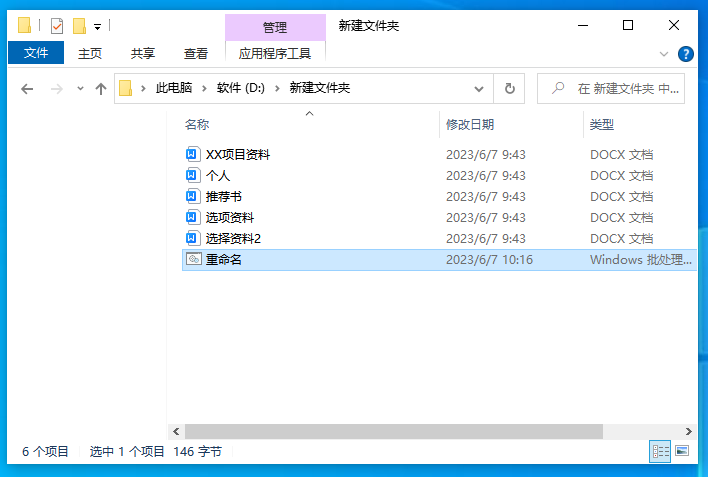708x477 pixels.
Task: Maximize the 新建文件夹 window
Action: tap(628, 25)
